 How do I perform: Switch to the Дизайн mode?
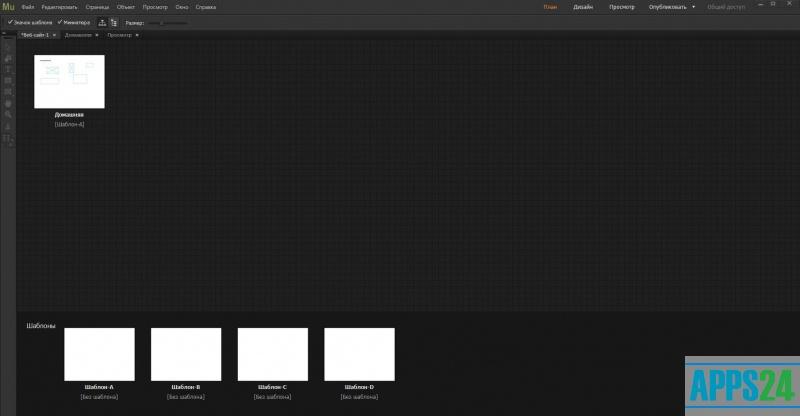[x=582, y=7]
